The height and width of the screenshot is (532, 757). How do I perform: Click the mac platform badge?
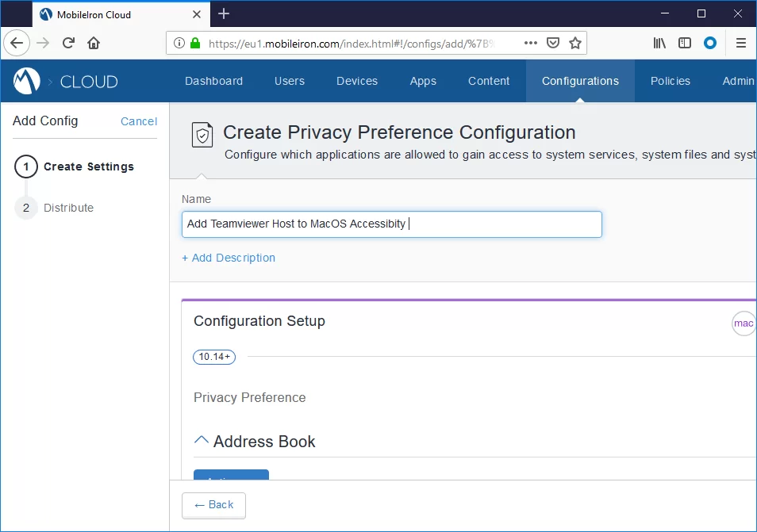pos(744,323)
